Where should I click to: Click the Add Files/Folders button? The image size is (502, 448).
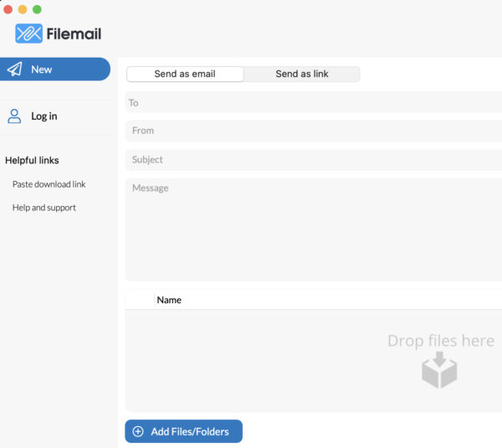point(184,431)
